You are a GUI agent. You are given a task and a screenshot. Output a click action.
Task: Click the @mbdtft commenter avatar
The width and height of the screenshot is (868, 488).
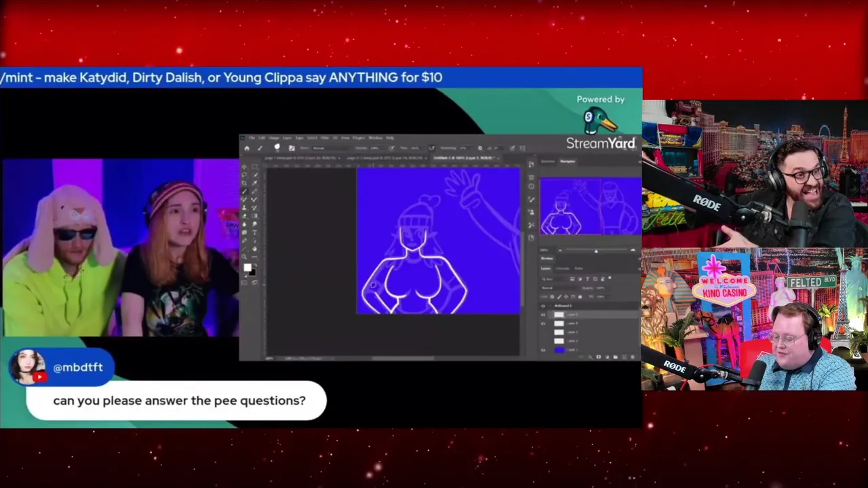coord(26,367)
